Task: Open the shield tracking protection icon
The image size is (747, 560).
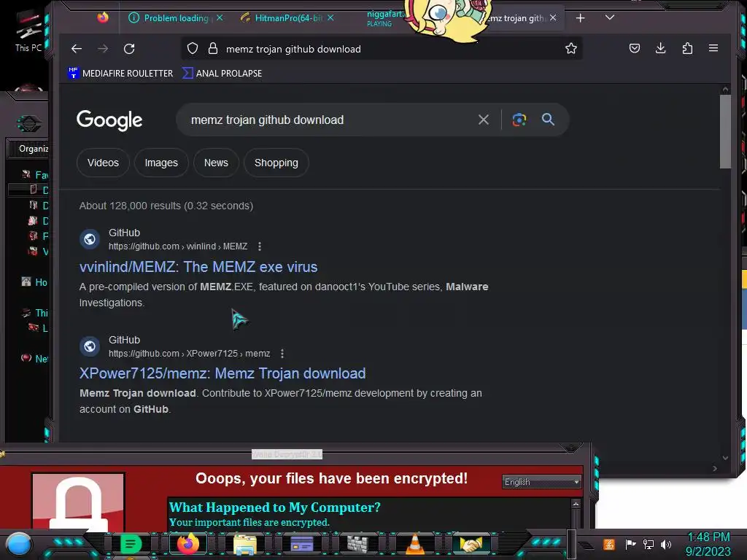Action: pos(193,49)
